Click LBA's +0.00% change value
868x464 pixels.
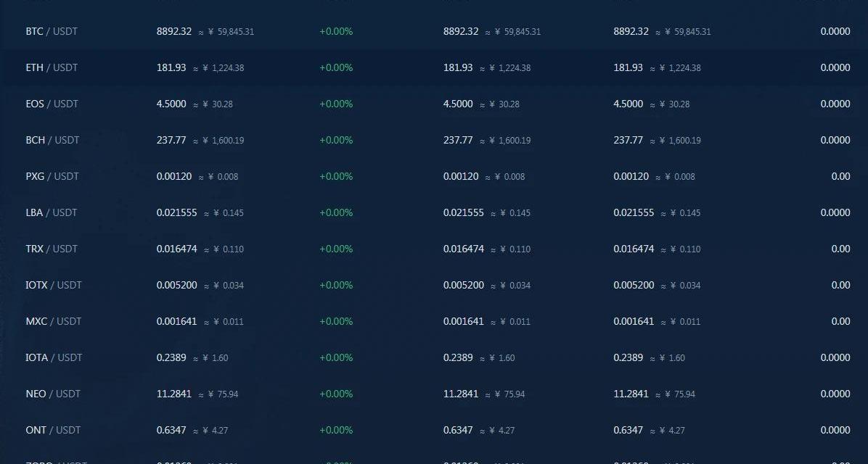[x=336, y=213]
